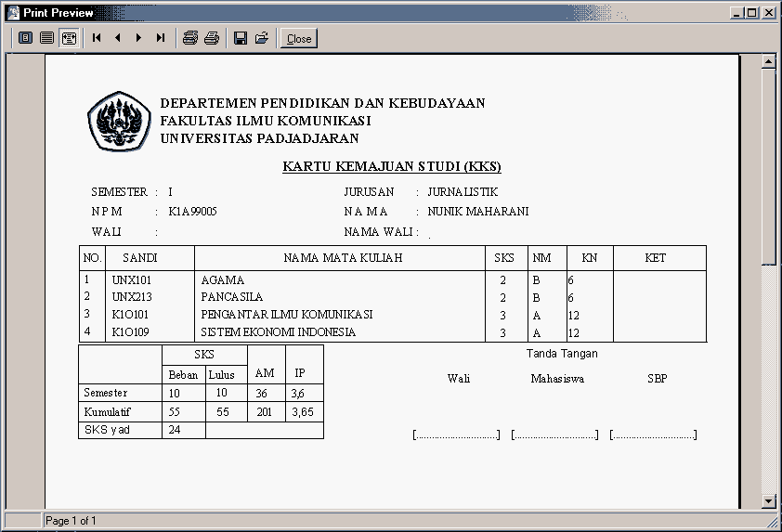The height and width of the screenshot is (532, 782).
Task: Select the 100% zoom view icon
Action: click(46, 38)
